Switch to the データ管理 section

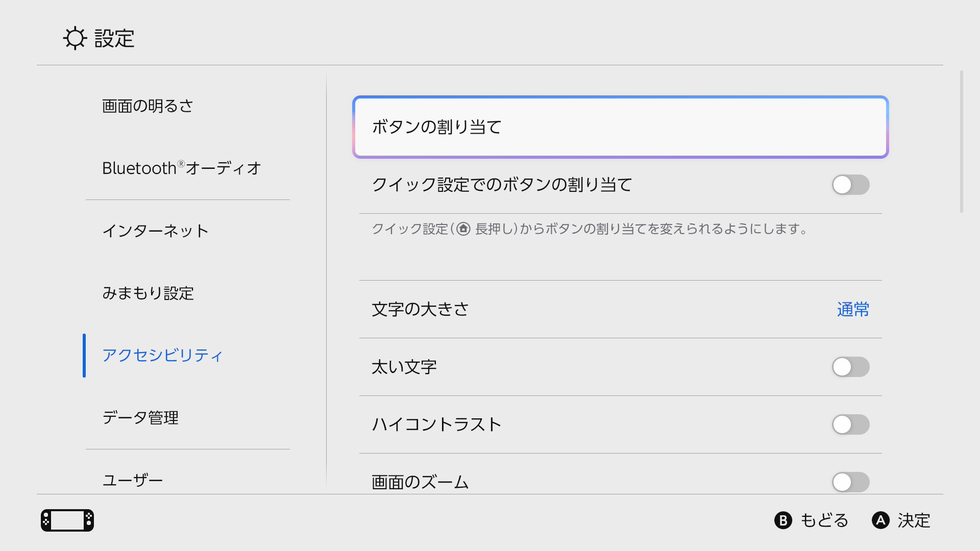click(x=141, y=418)
